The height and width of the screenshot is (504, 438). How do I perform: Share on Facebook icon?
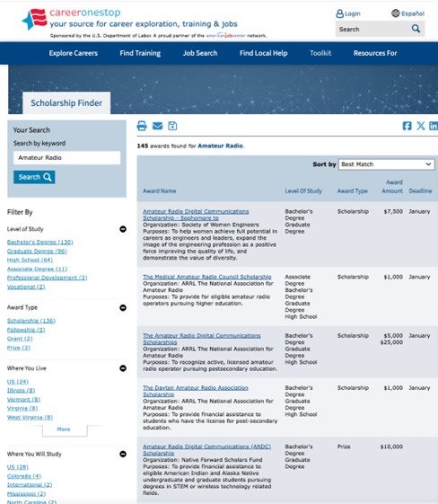point(407,126)
